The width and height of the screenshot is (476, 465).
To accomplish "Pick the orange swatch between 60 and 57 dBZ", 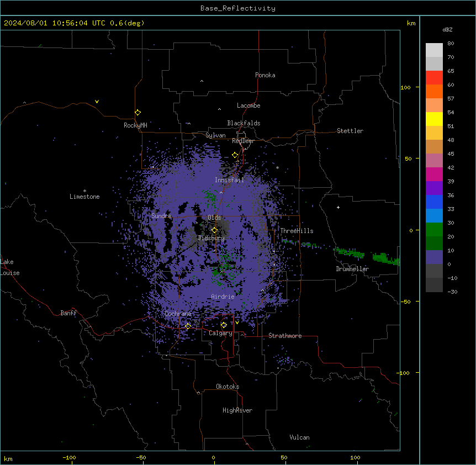I will tap(434, 91).
